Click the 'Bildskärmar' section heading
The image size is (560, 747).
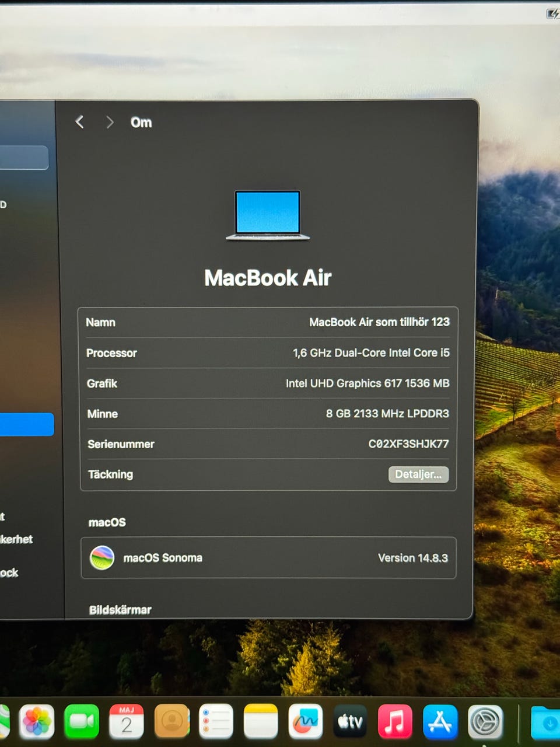tap(120, 610)
